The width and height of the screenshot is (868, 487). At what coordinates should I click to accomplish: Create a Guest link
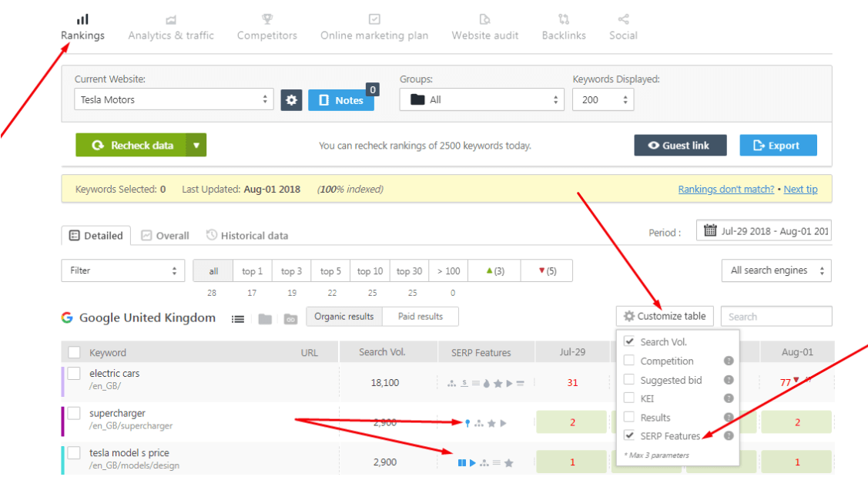[x=680, y=145]
